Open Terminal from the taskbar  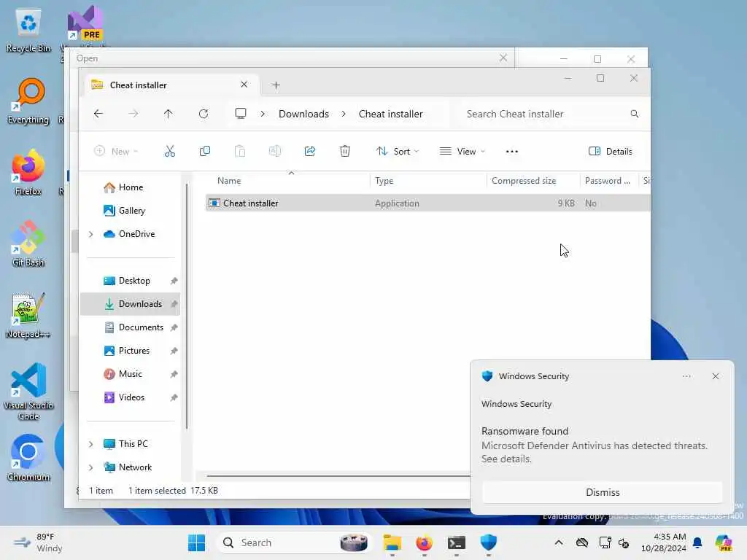tap(456, 542)
